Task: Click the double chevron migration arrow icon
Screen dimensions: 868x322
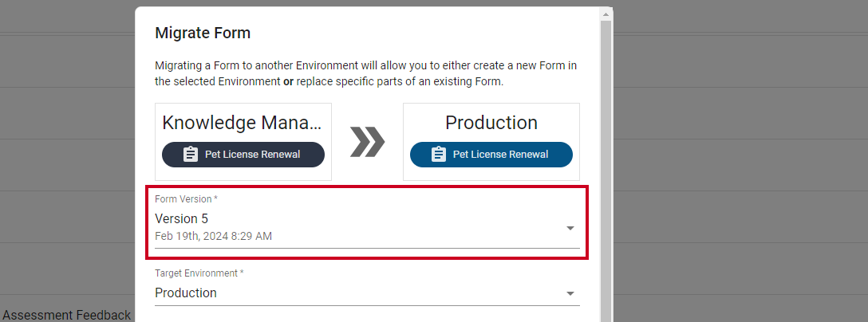Action: 367,142
